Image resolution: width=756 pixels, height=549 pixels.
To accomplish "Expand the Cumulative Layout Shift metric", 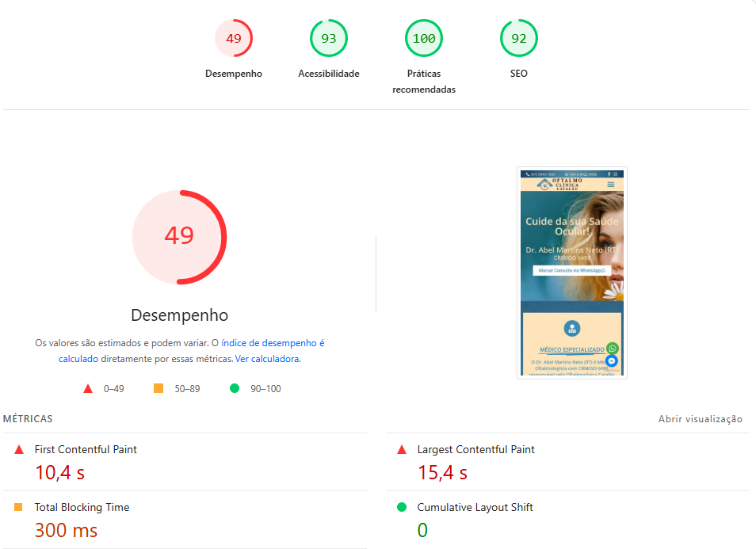I will [567, 520].
